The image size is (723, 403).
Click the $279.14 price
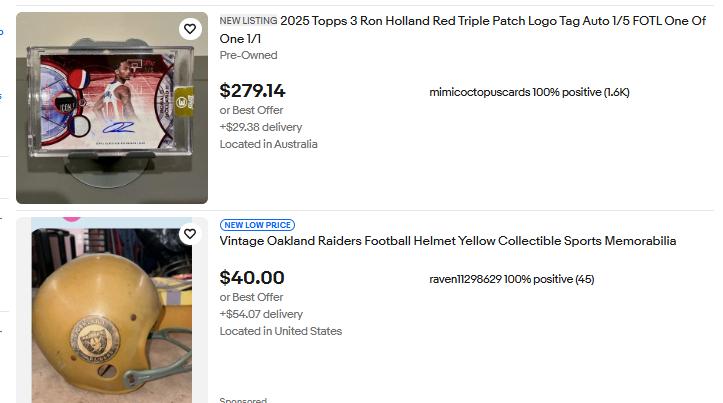(252, 91)
